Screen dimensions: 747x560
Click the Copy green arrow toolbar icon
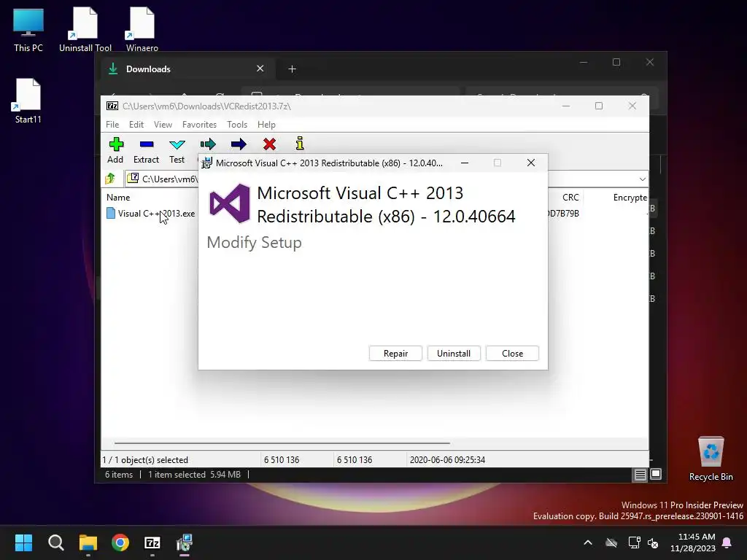click(208, 144)
